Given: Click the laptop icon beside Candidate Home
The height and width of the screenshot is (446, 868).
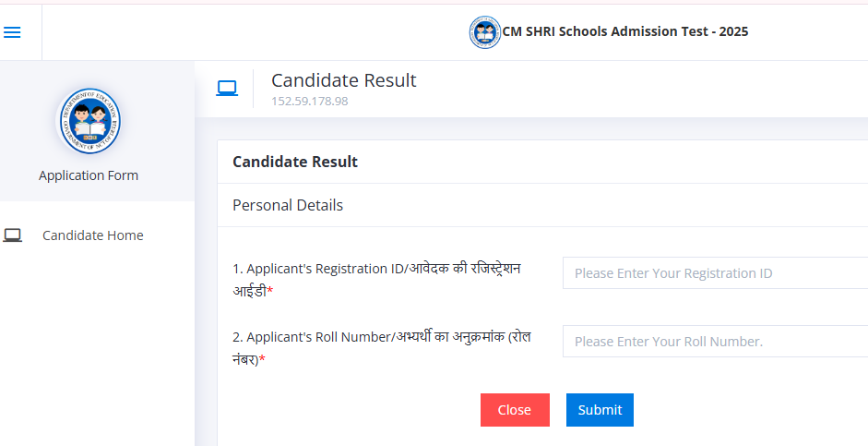Looking at the screenshot, I should tap(12, 235).
